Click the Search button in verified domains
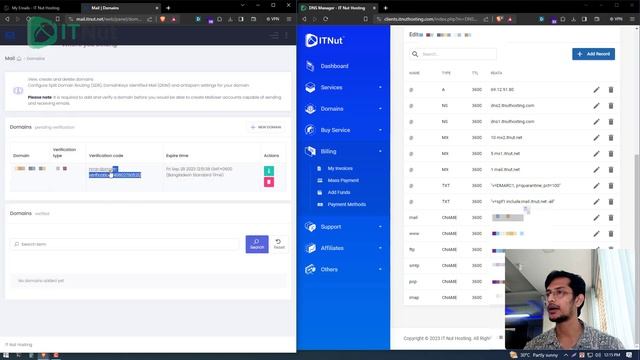The image size is (640, 360). point(257,244)
